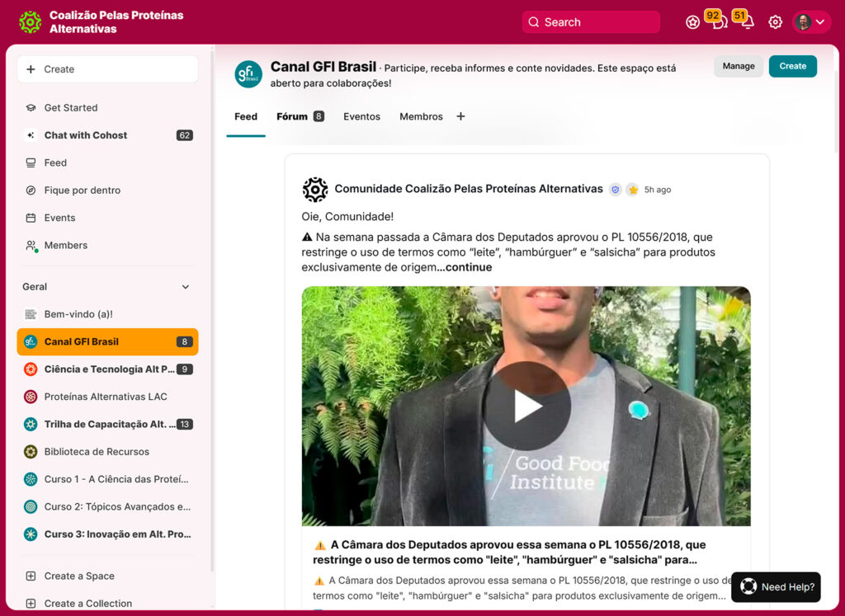845x616 pixels.
Task: Click the Canal GFI Brasil space logo
Action: (x=248, y=74)
